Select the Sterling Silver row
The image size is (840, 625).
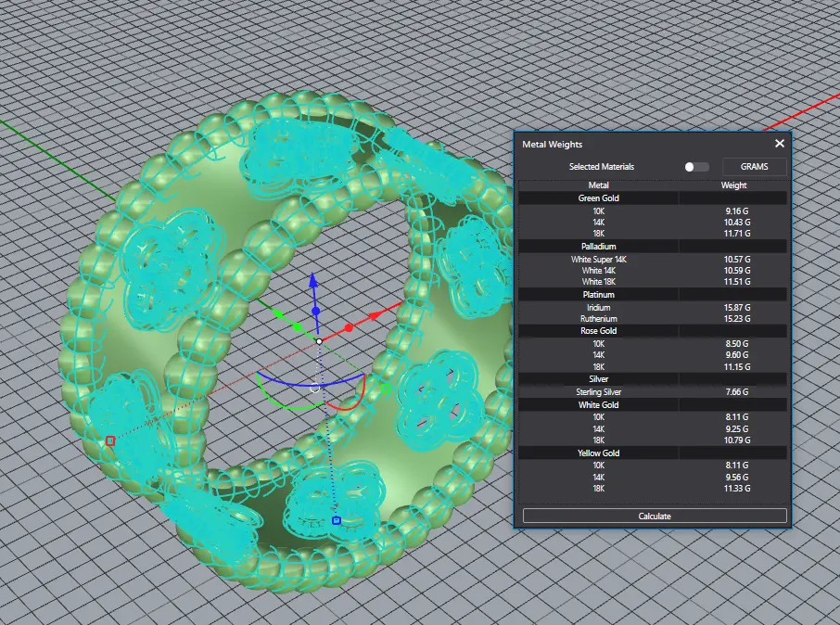[x=652, y=392]
